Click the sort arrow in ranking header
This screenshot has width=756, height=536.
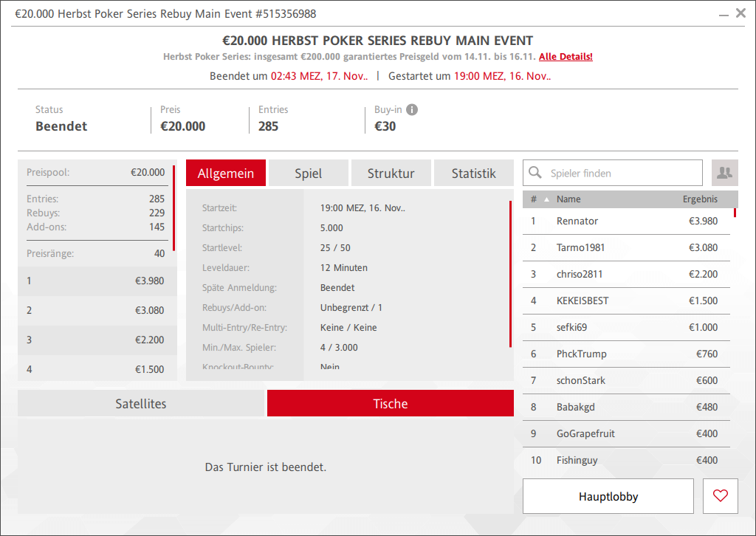546,199
